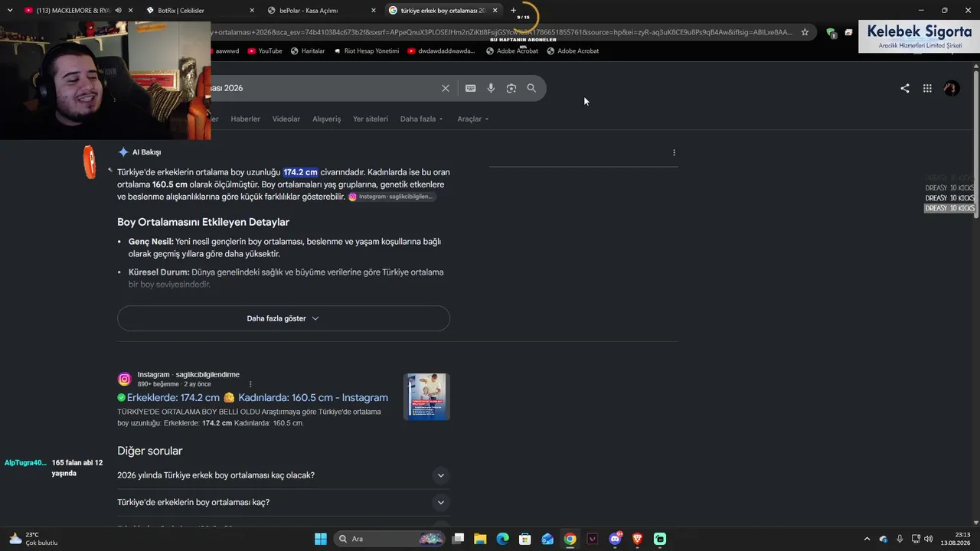Close the bePolar Kasa Açılımı tab
The width and height of the screenshot is (980, 551).
pos(374,11)
